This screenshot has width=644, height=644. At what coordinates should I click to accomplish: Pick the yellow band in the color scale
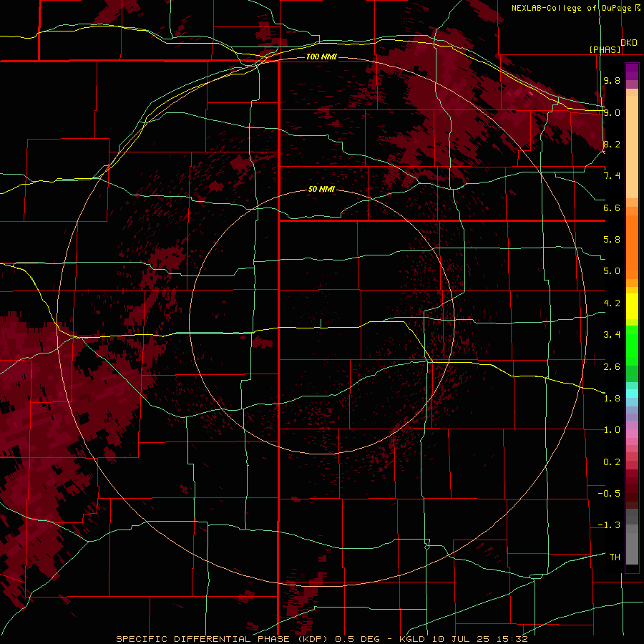click(632, 306)
